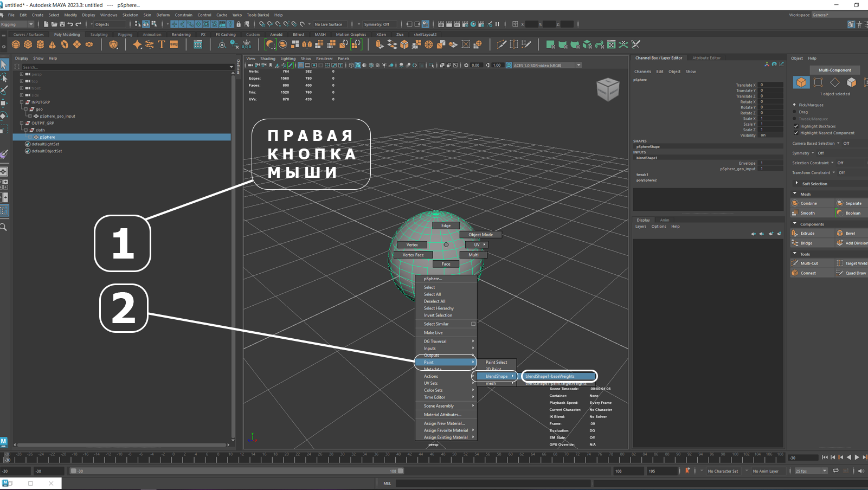Open the Rigging menu set dropdown
The height and width of the screenshot is (490, 868).
pyautogui.click(x=17, y=24)
